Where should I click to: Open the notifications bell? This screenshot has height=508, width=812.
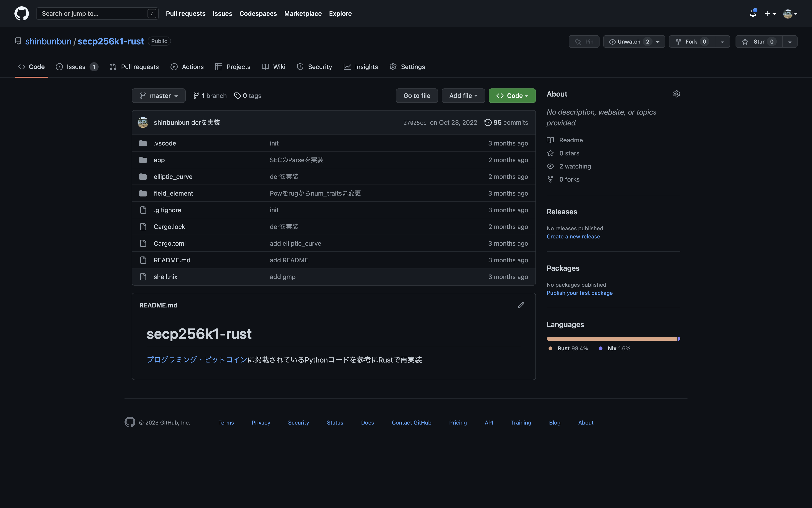(752, 14)
